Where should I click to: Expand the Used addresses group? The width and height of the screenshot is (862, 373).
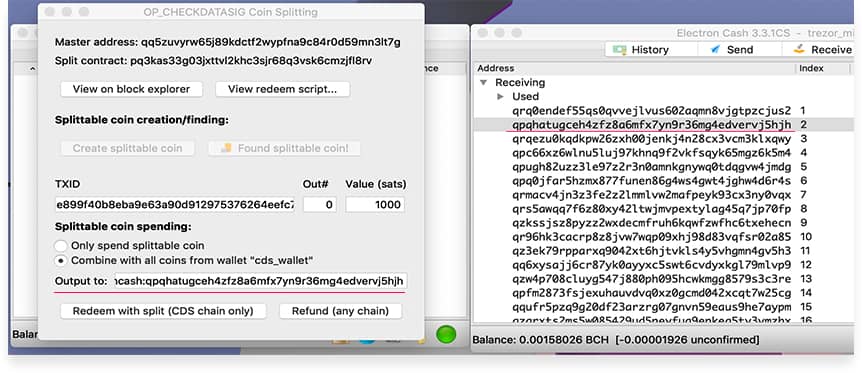500,96
